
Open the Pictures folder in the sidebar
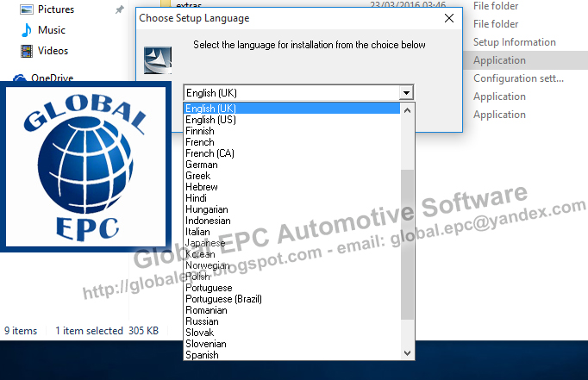coord(56,9)
